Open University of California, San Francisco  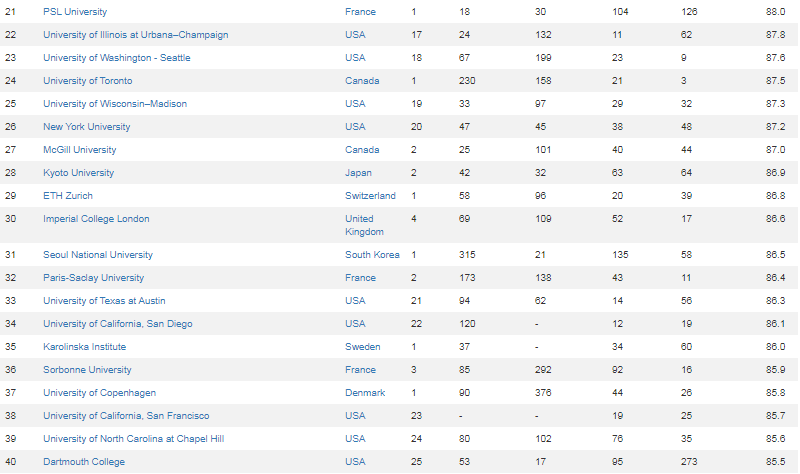(x=126, y=415)
